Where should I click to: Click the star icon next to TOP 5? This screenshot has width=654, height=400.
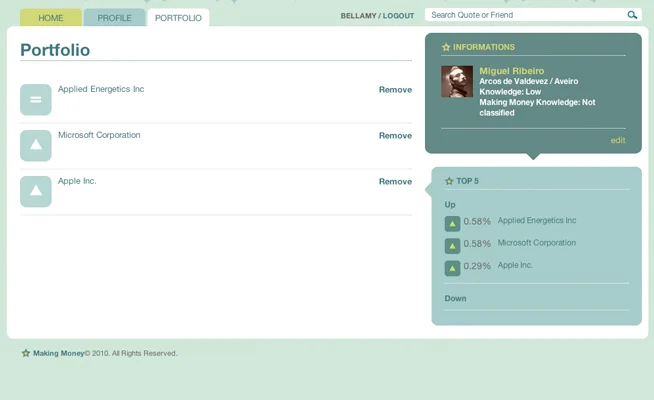tap(449, 181)
